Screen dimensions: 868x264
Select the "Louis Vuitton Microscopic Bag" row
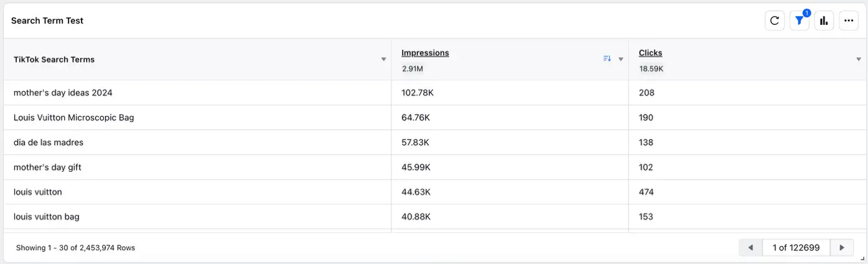(73, 118)
